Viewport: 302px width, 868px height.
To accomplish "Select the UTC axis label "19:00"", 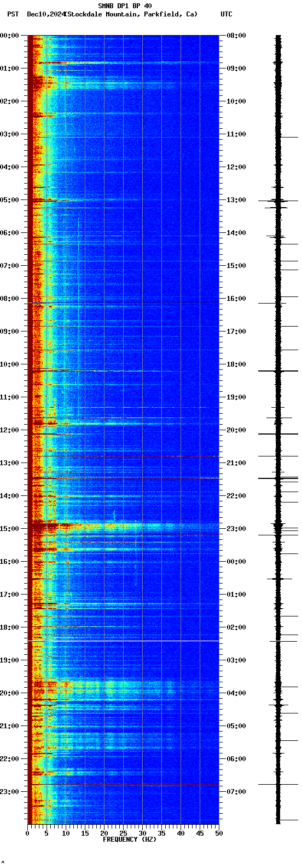I will tap(236, 397).
